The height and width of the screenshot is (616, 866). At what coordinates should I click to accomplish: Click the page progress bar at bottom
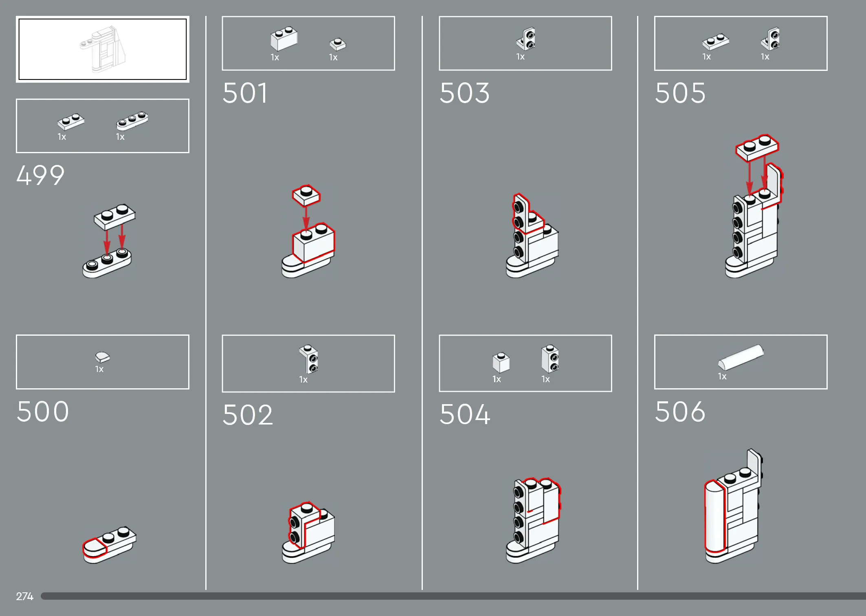pos(453,596)
